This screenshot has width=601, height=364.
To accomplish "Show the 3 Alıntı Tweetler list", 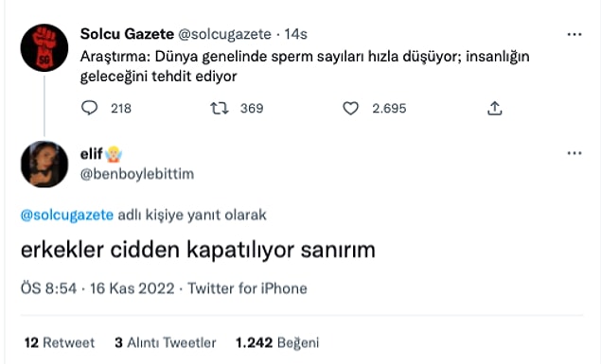I will coord(166,342).
